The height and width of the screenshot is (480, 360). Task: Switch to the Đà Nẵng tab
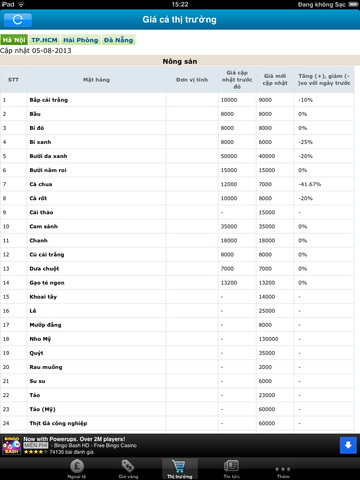(118, 40)
